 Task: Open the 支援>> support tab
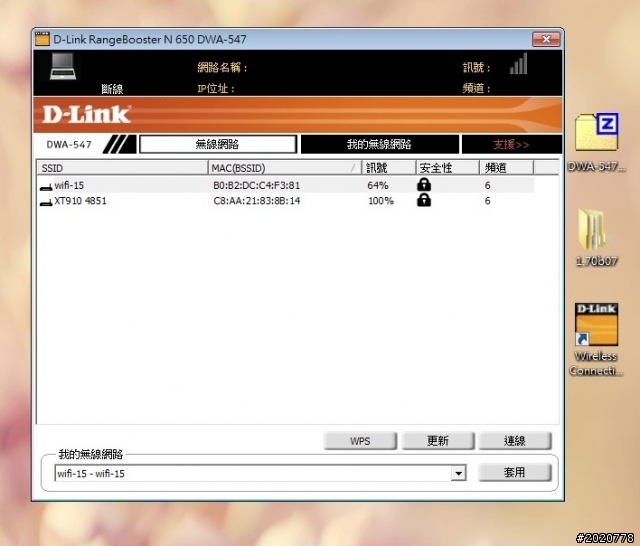511,144
